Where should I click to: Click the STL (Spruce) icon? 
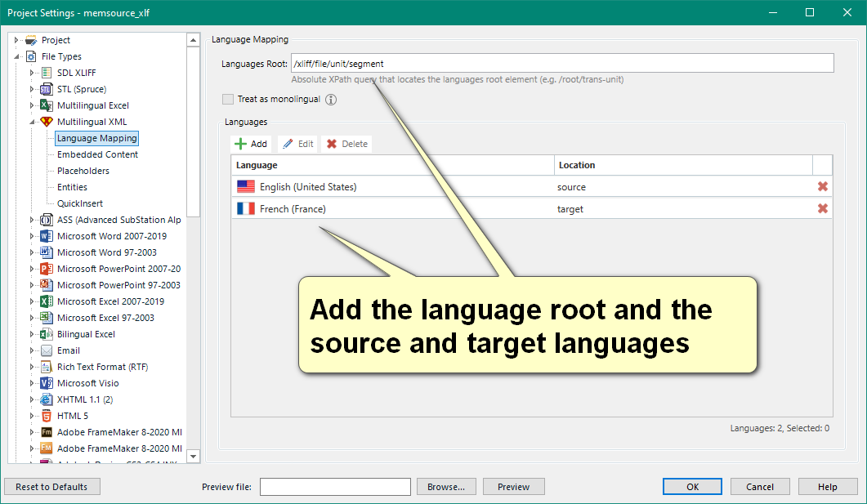[x=47, y=89]
